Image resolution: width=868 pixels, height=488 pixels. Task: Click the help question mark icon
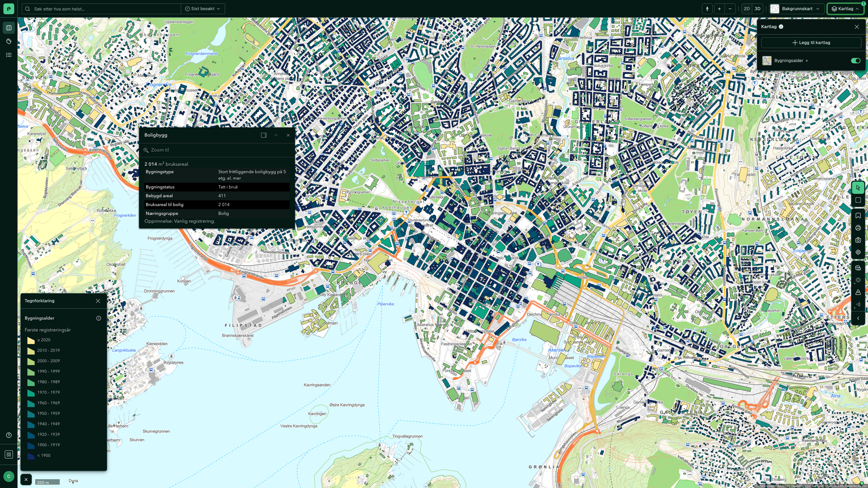click(9, 435)
